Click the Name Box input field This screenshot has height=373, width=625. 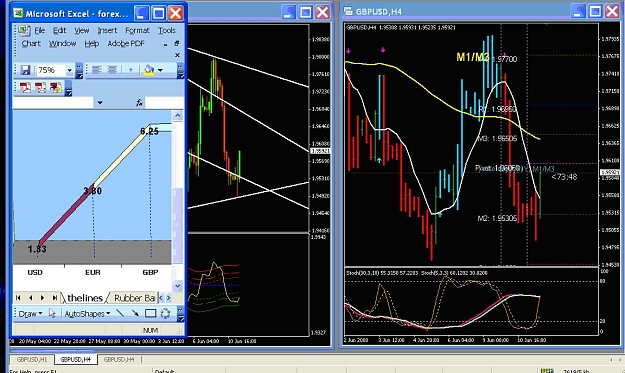(x=53, y=103)
